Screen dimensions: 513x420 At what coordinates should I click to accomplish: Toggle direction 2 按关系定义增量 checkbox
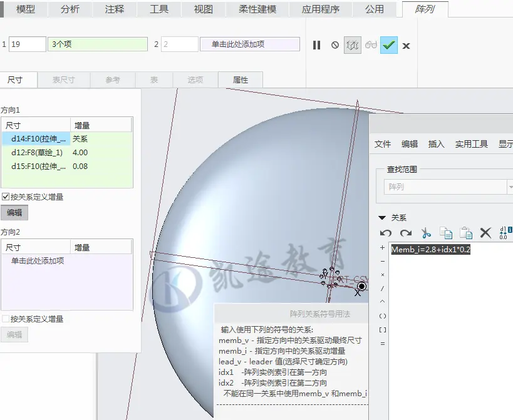click(x=5, y=319)
